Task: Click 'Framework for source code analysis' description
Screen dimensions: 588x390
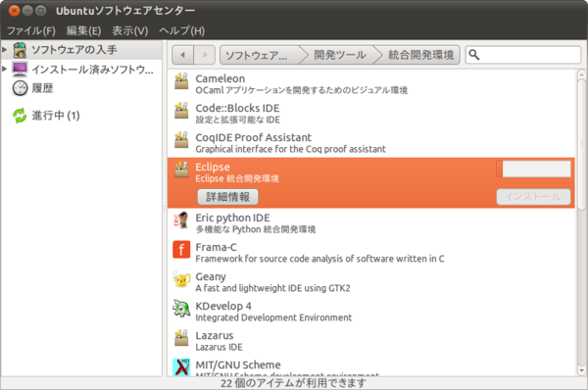Action: pos(319,259)
